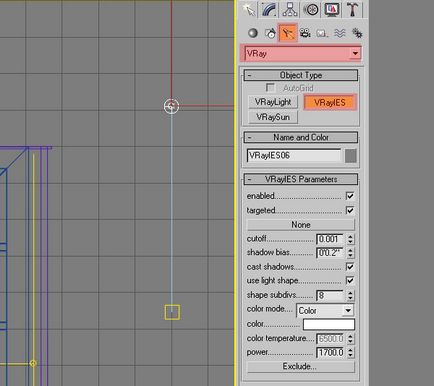Screen dimensions: 434x386
Task: Click the power value field
Action: (330, 352)
